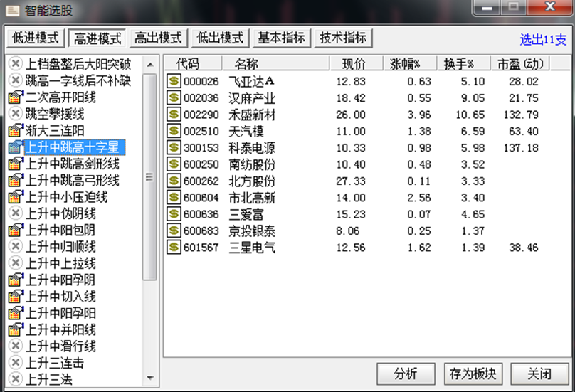
Task: Click the chart icon beside 渐大三连阳
Action: click(16, 130)
